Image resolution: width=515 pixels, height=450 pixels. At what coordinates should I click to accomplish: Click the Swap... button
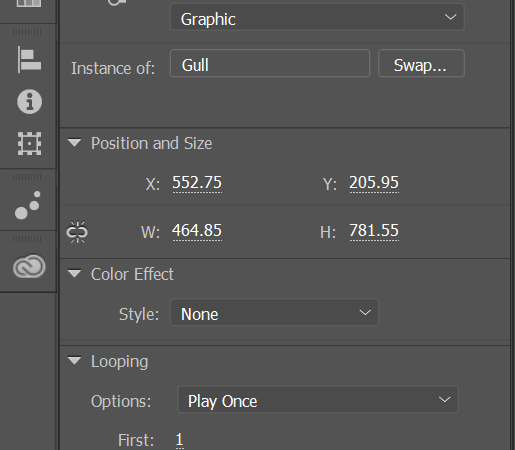421,64
